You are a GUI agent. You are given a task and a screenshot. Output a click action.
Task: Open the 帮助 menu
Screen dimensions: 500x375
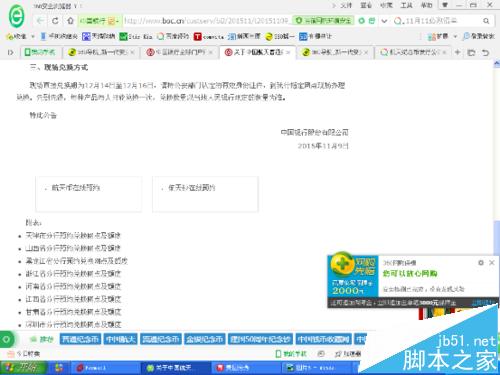click(x=426, y=5)
